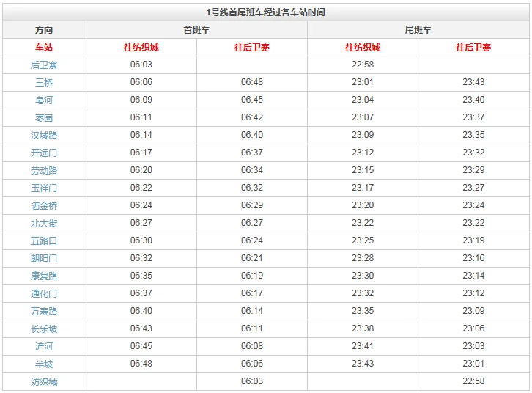Open the 后卫寨 station link

44,65
